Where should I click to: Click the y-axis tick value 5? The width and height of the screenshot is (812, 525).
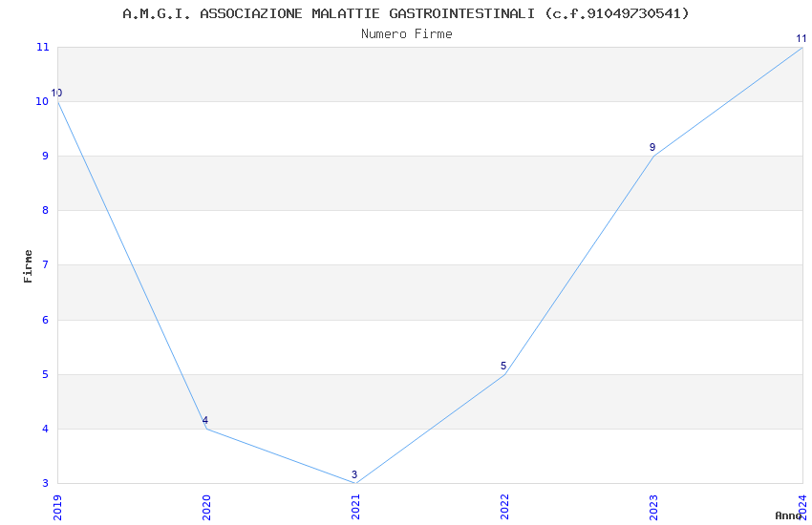46,374
